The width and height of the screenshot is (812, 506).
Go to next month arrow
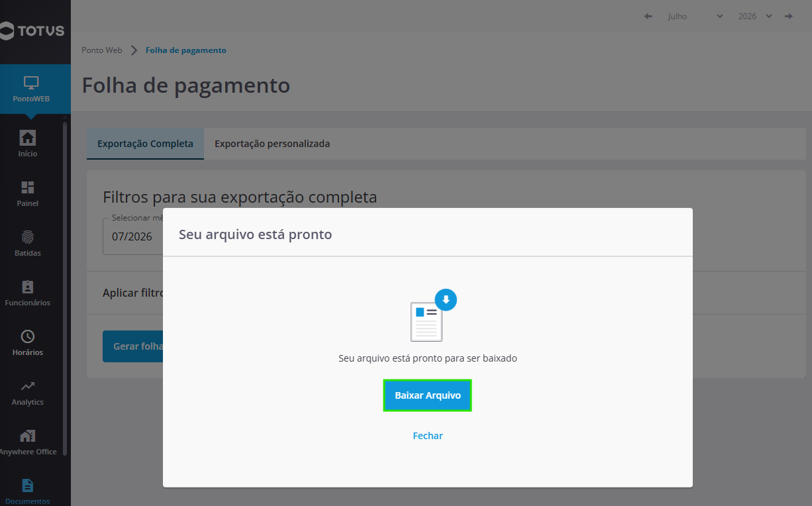[x=789, y=16]
